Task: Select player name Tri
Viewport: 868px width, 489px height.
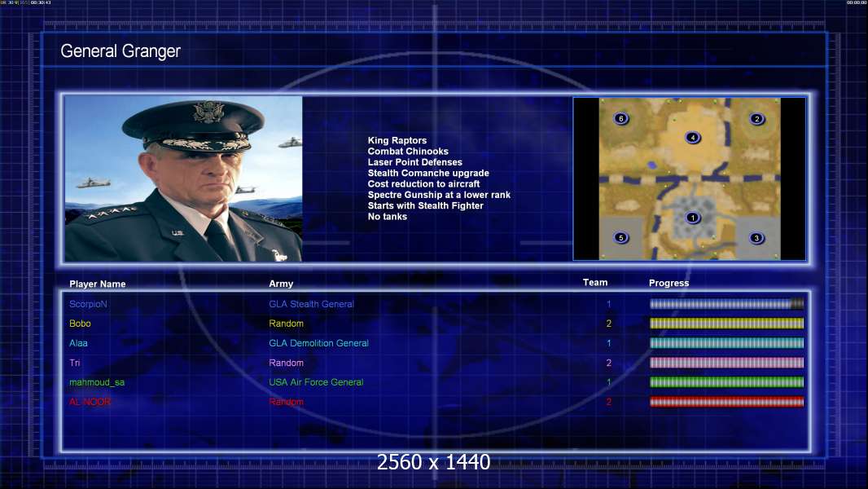Action: pos(75,363)
